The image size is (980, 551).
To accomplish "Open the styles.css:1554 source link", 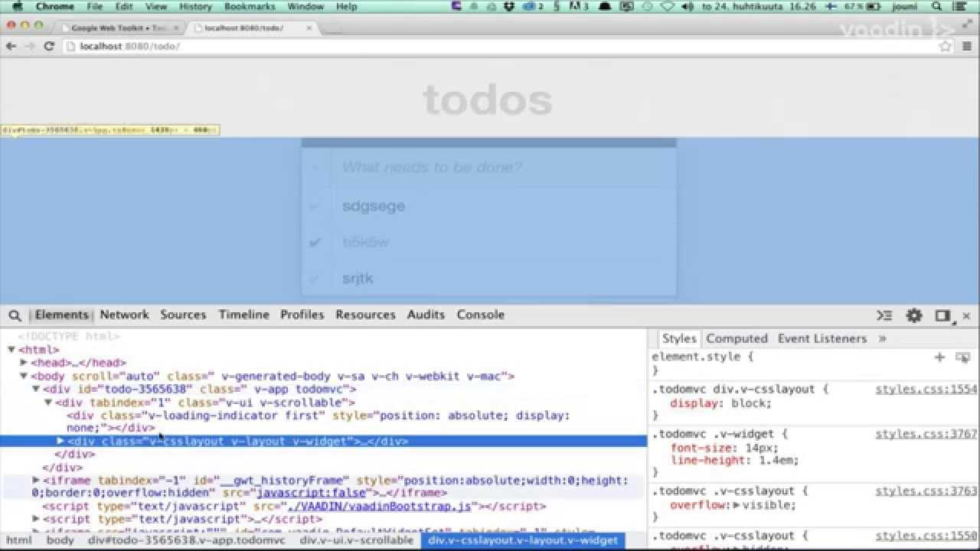I will coord(926,389).
